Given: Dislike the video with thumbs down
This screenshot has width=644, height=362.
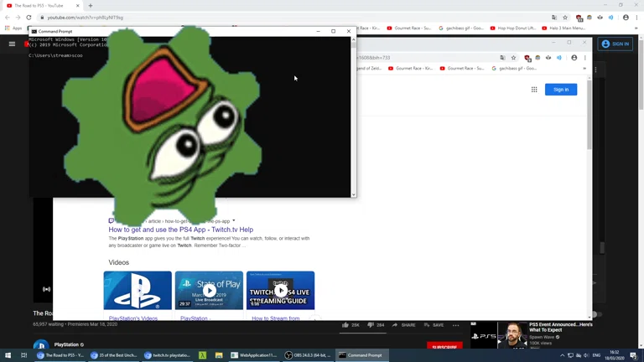Looking at the screenshot, I should 370,325.
